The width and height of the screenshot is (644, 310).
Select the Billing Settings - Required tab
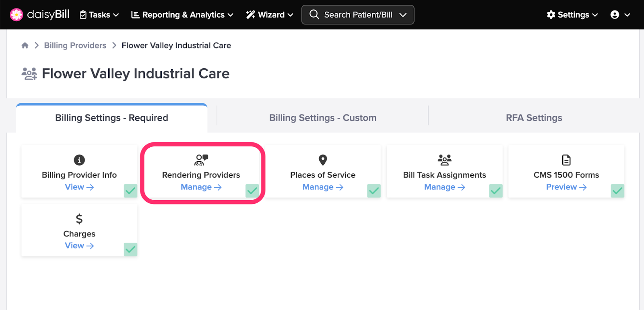tap(111, 118)
